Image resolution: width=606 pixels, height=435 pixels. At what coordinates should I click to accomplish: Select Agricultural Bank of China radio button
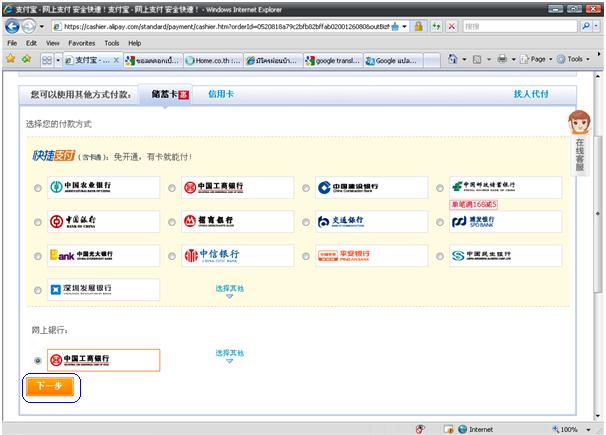pyautogui.click(x=37, y=188)
